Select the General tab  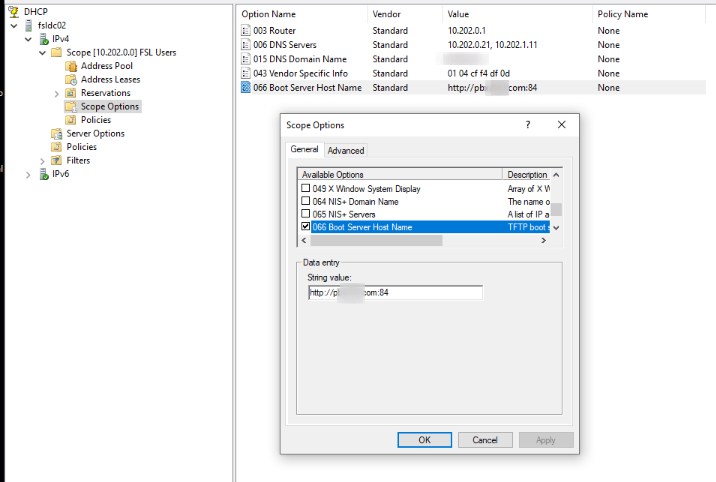point(305,149)
